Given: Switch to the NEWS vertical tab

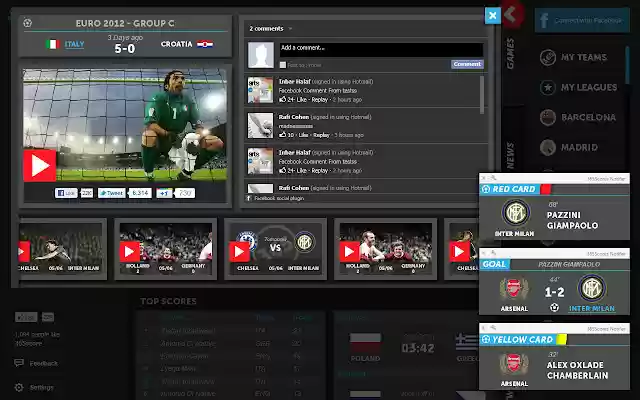Looking at the screenshot, I should [x=511, y=156].
